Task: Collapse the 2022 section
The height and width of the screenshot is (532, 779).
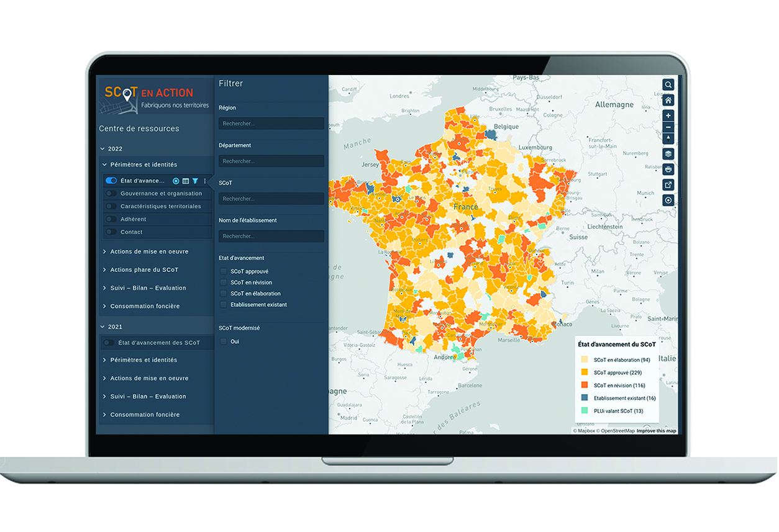Action: pyautogui.click(x=103, y=149)
